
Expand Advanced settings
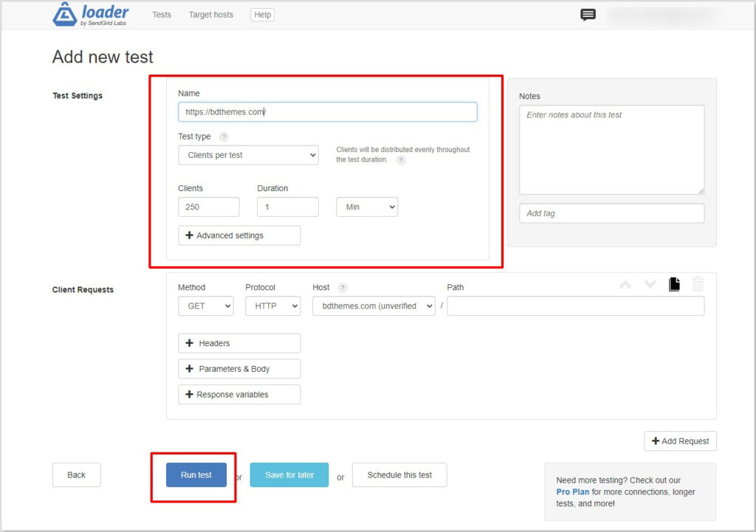[239, 235]
